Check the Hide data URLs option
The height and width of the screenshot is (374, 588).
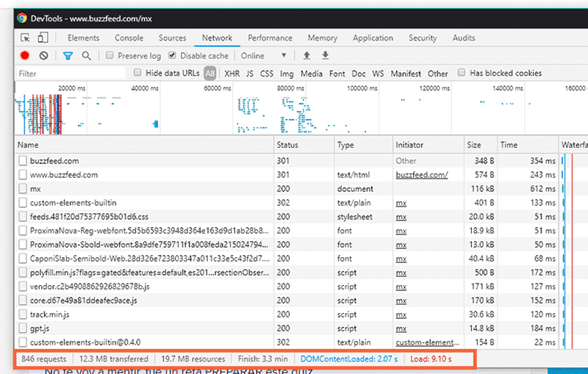(x=138, y=73)
